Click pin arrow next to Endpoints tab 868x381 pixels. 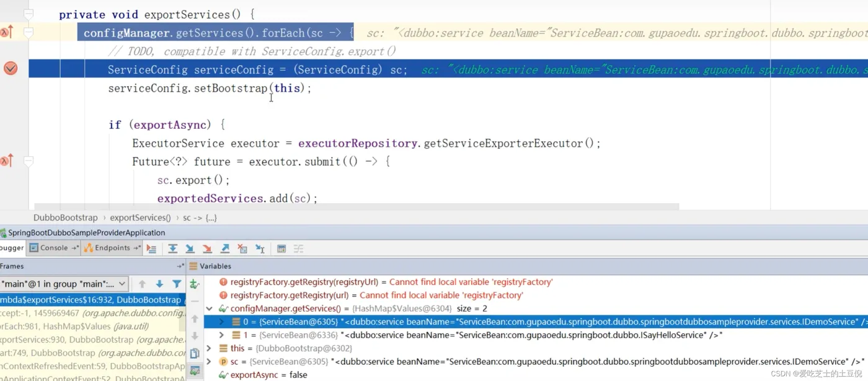[136, 248]
